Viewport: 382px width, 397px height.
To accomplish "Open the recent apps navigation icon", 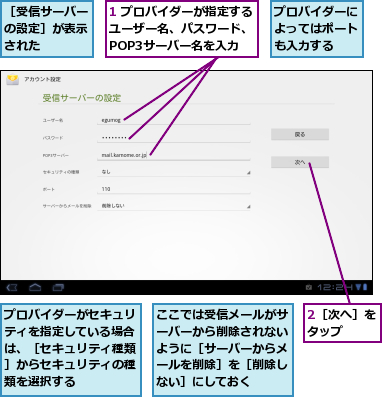I will click(x=58, y=287).
